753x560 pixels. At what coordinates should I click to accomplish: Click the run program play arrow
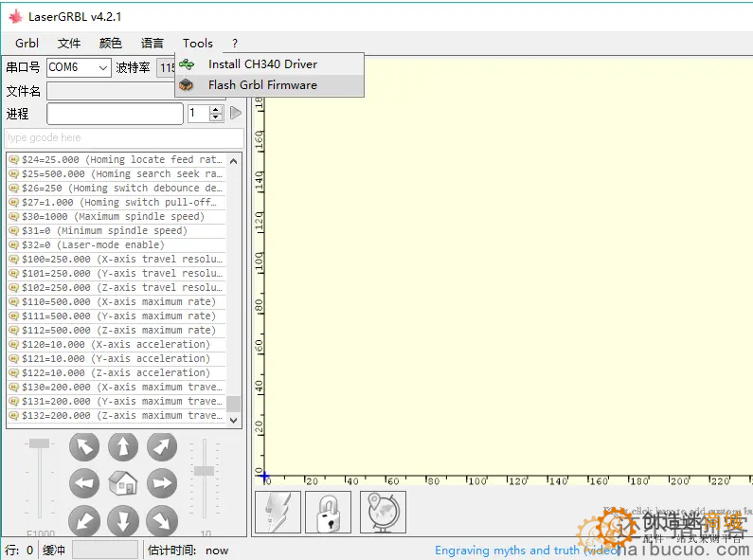click(235, 114)
